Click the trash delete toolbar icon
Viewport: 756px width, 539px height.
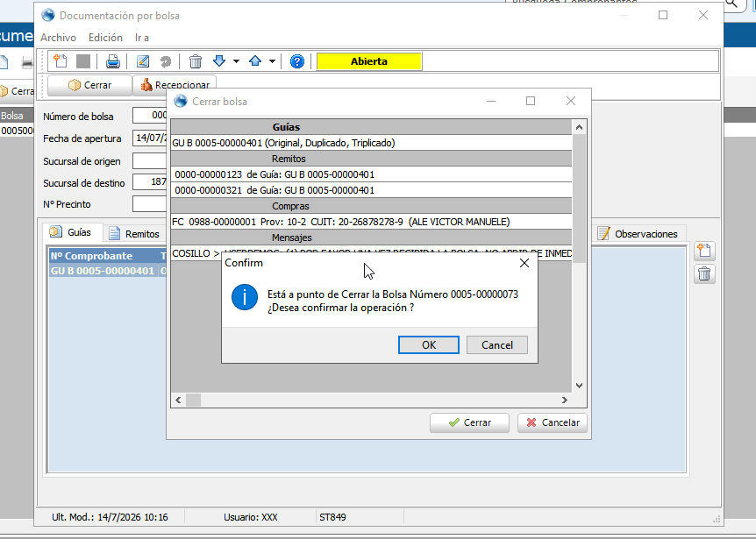[x=196, y=61]
